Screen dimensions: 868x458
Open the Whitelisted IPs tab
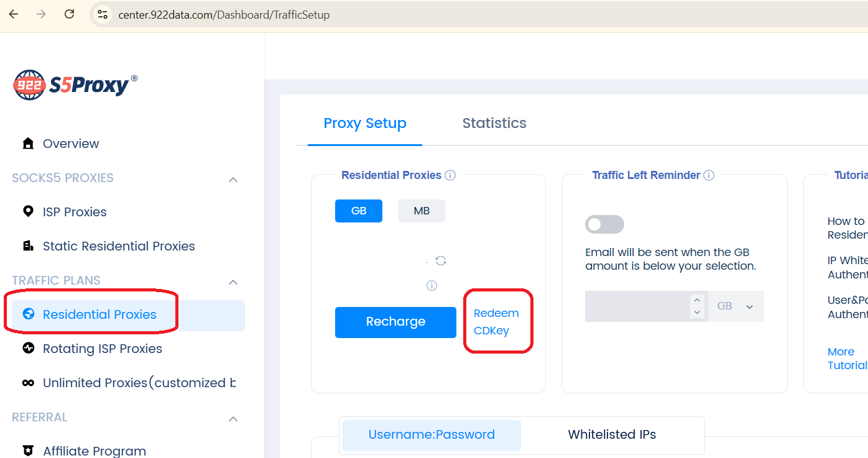[612, 435]
